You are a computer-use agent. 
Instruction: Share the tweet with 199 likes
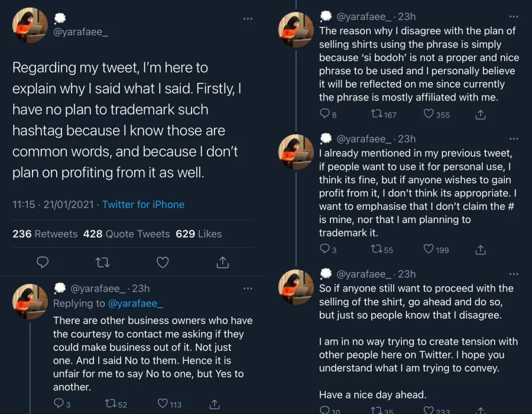(x=481, y=250)
